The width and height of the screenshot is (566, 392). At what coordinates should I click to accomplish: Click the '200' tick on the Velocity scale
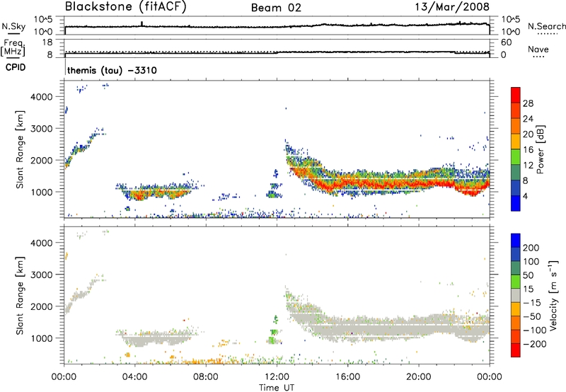(x=531, y=248)
